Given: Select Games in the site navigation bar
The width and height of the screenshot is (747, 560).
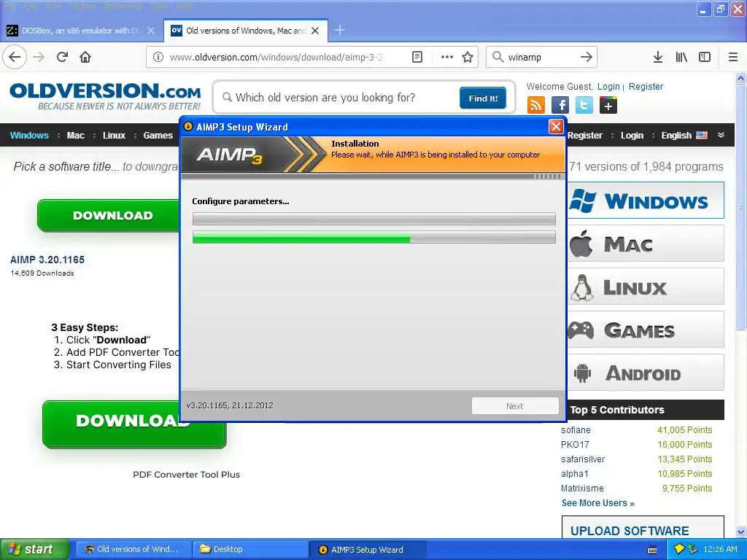Looking at the screenshot, I should (x=158, y=135).
